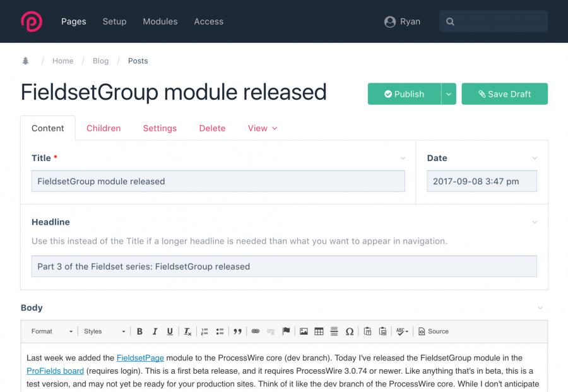The width and height of the screenshot is (568, 392).
Task: Toggle Bold formatting in editor
Action: (x=139, y=331)
